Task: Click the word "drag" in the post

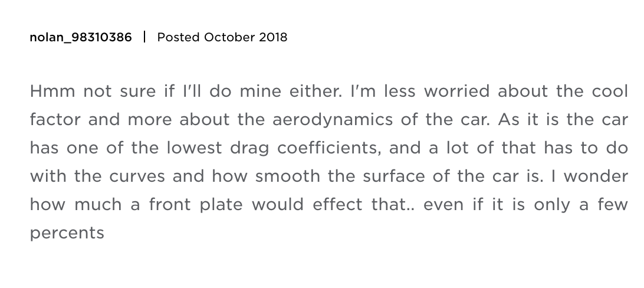Action: (249, 149)
